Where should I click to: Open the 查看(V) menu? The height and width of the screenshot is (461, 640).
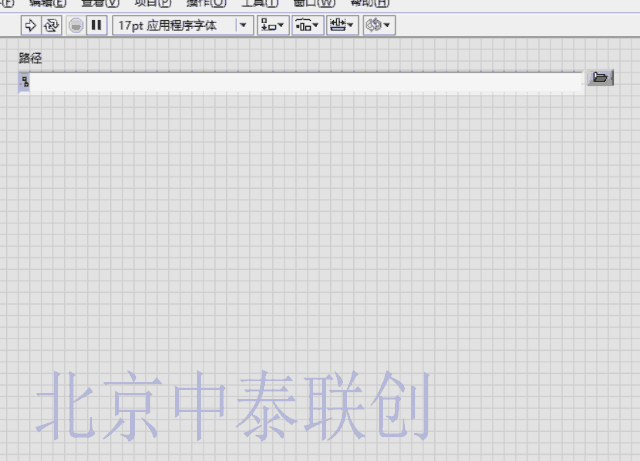point(100,3)
